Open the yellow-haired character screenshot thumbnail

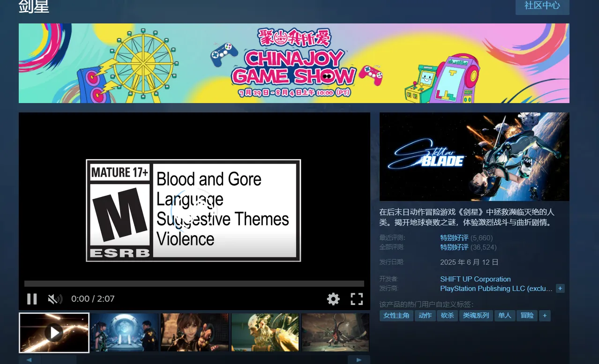265,333
